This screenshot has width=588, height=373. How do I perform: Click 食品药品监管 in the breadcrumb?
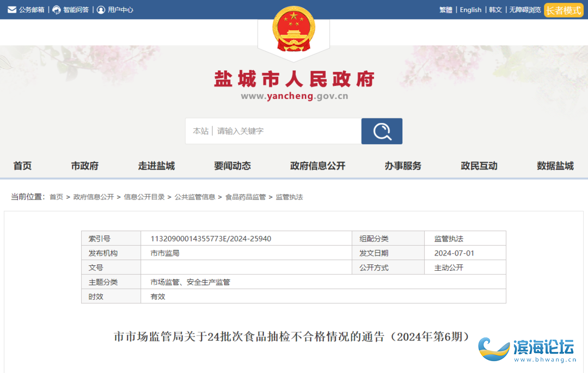[246, 197]
